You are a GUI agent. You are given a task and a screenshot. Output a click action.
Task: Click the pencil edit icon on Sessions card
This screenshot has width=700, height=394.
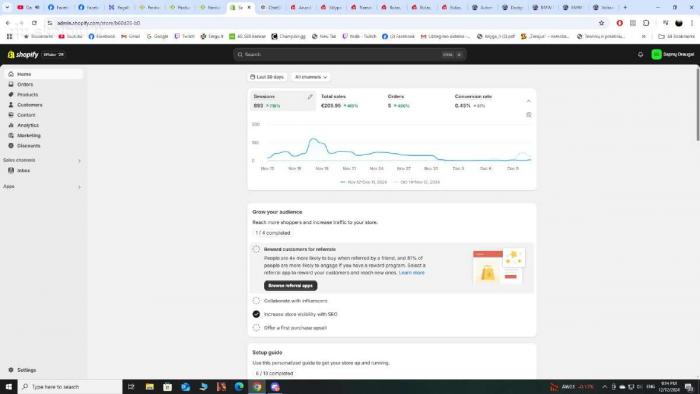coord(310,97)
